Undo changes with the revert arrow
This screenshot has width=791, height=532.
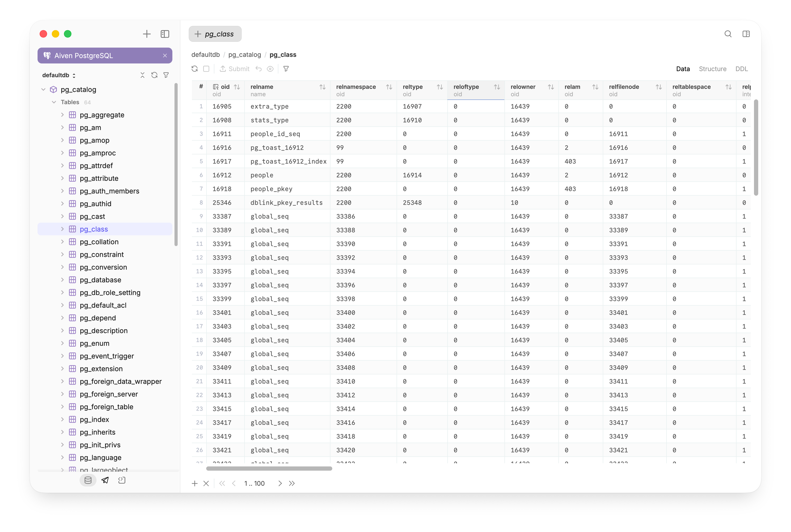point(259,69)
